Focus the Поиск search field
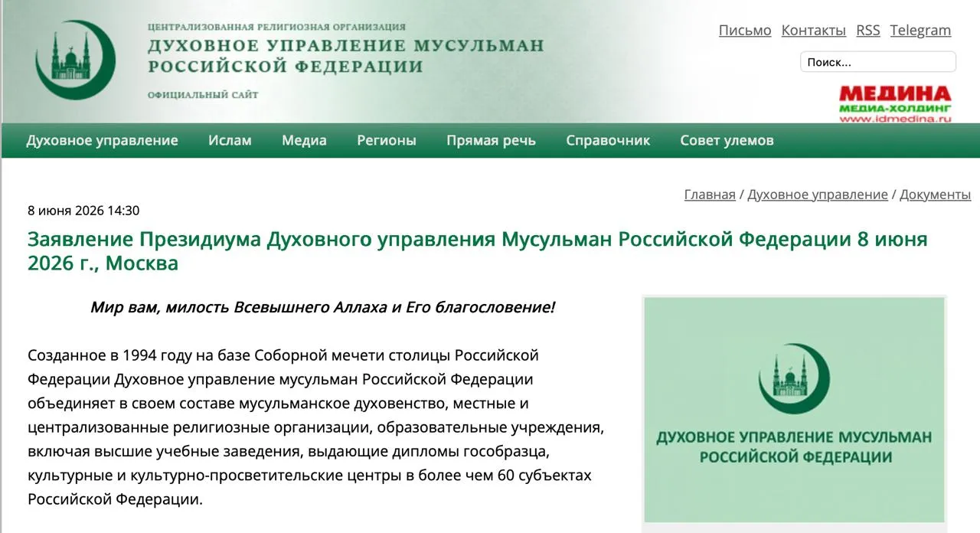 point(878,62)
